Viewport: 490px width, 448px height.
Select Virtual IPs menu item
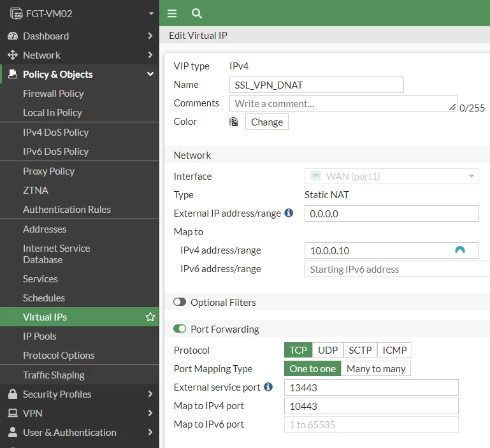click(80, 317)
